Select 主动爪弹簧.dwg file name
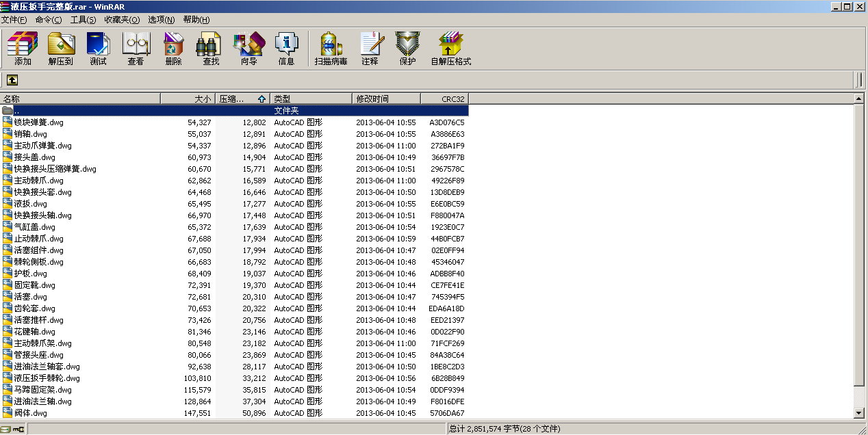Screen dimensions: 868x435 click(42, 146)
